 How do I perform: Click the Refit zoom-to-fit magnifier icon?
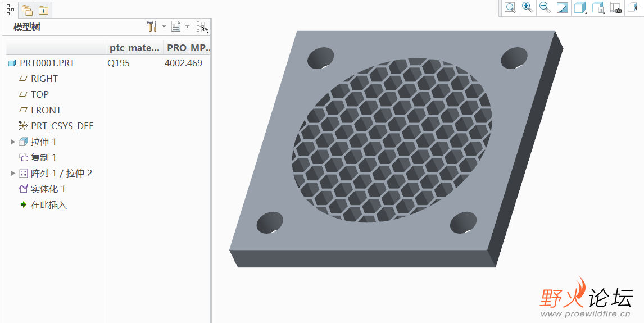[510, 7]
